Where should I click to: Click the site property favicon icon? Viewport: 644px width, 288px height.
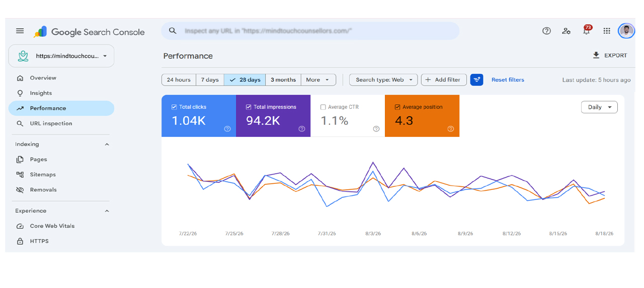pos(23,56)
